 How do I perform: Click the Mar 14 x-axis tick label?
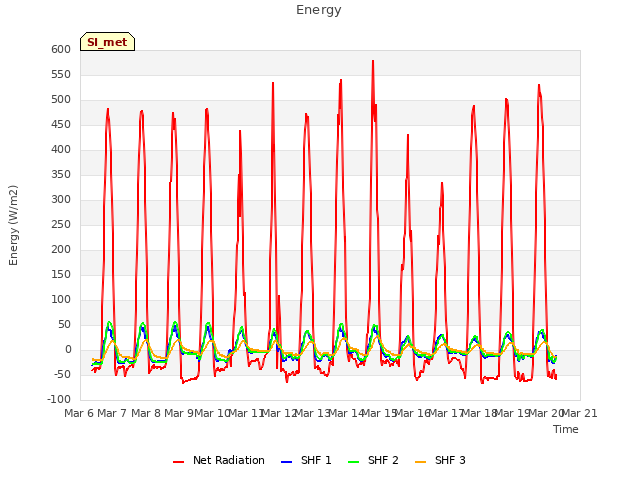click(x=346, y=413)
